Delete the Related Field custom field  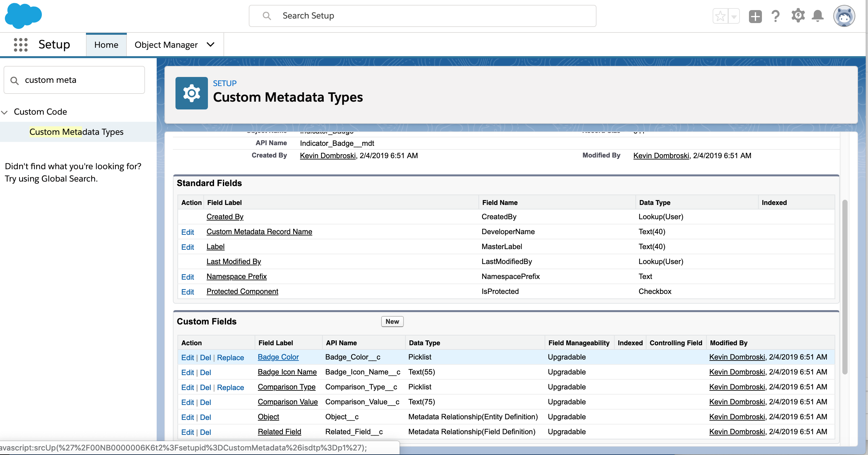pyautogui.click(x=205, y=432)
